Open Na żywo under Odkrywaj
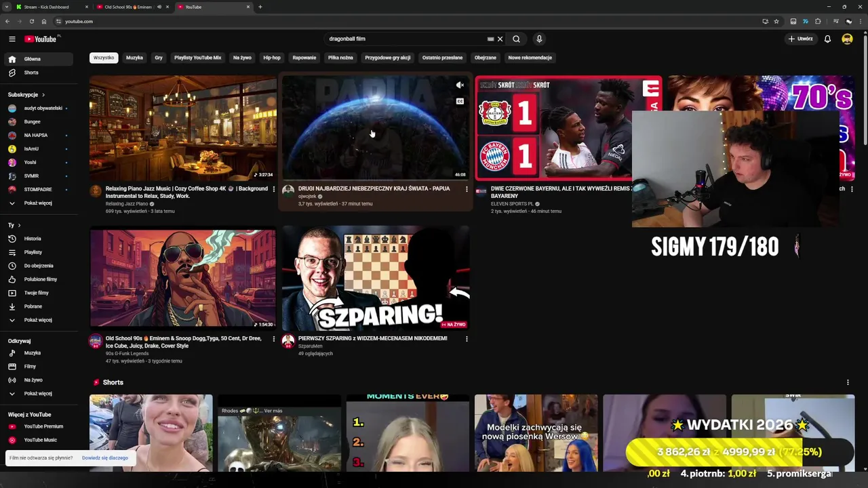 coord(39,380)
